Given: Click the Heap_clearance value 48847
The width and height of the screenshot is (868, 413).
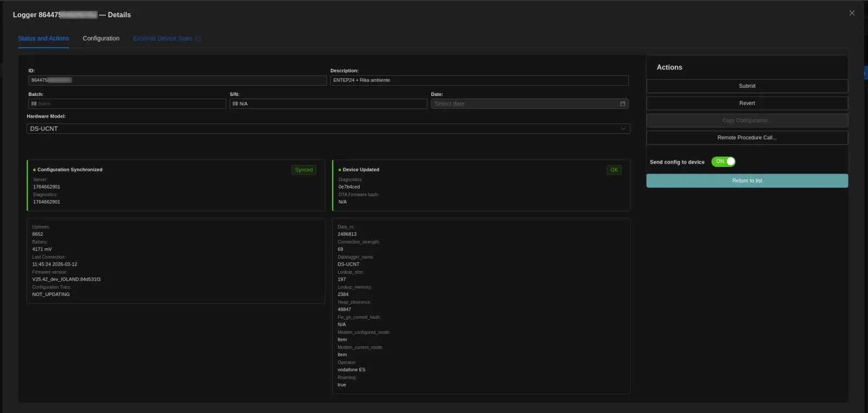Looking at the screenshot, I should 344,309.
